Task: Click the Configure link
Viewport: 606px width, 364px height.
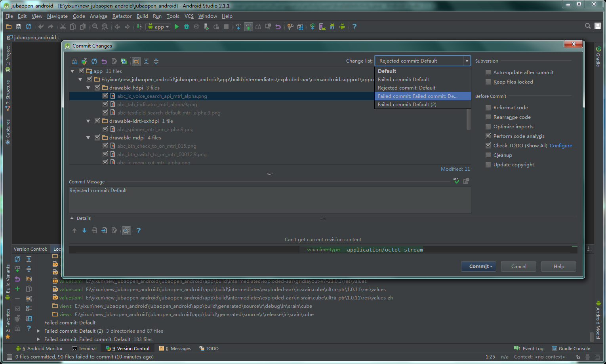Action: [x=561, y=146]
